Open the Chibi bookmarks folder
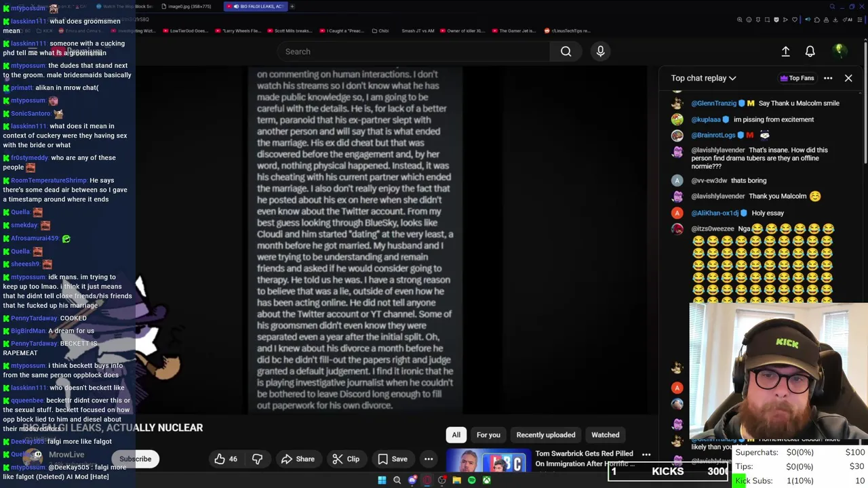This screenshot has width=868, height=488. coord(380,30)
